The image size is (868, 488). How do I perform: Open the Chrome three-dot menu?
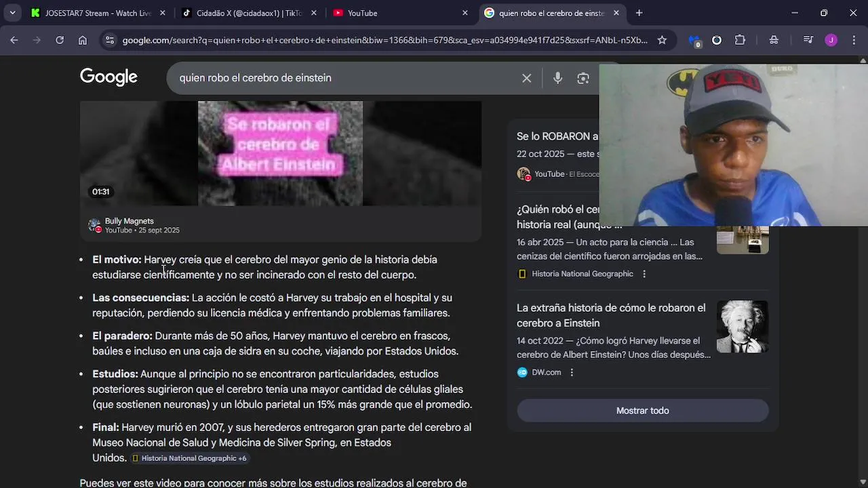click(x=854, y=40)
